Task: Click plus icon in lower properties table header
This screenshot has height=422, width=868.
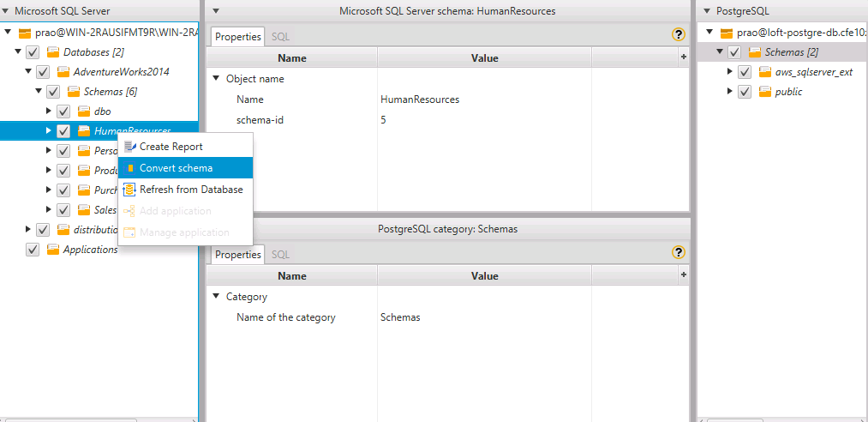Action: (x=684, y=274)
